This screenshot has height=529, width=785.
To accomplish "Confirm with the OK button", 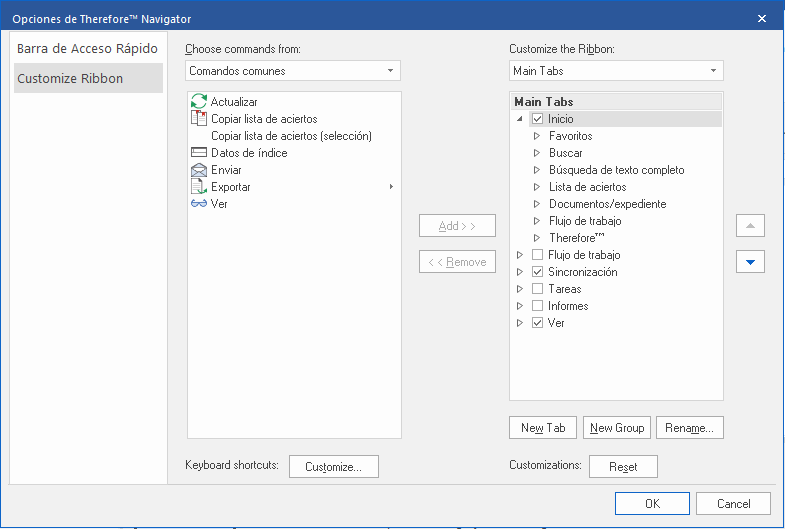I will (x=652, y=503).
